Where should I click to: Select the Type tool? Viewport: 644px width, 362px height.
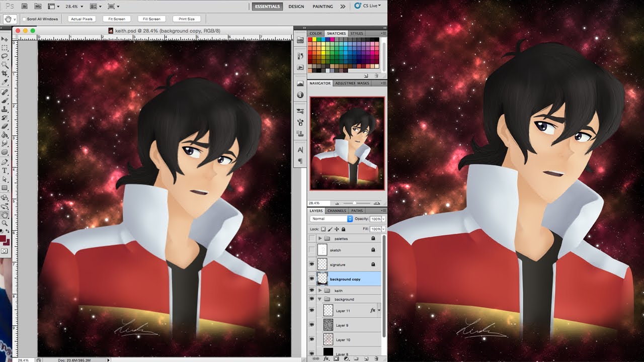coord(5,170)
